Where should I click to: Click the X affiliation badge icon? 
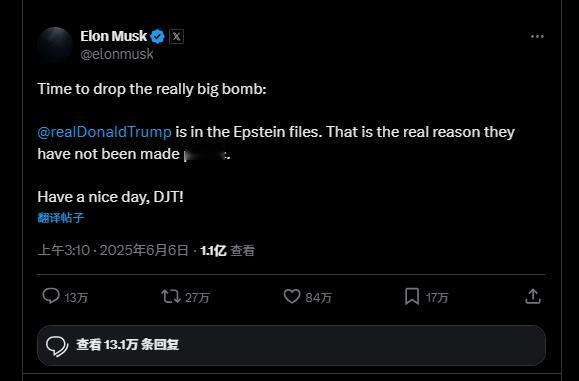[x=177, y=36]
